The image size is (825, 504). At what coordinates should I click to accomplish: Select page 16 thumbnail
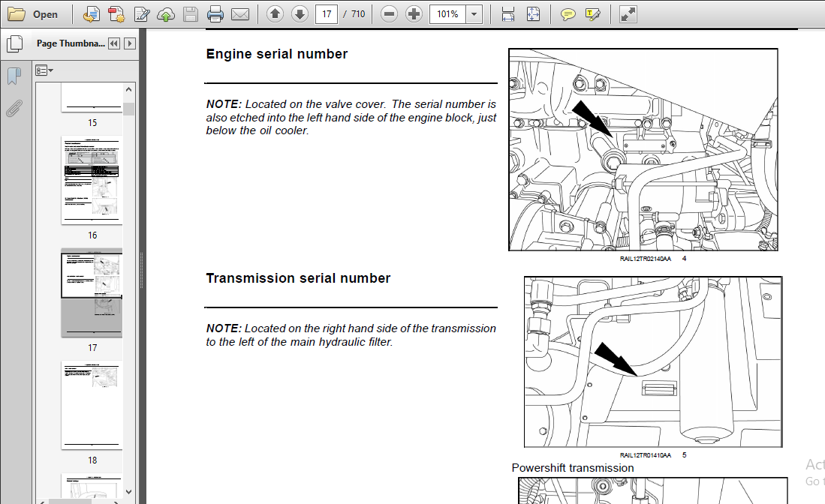92,180
